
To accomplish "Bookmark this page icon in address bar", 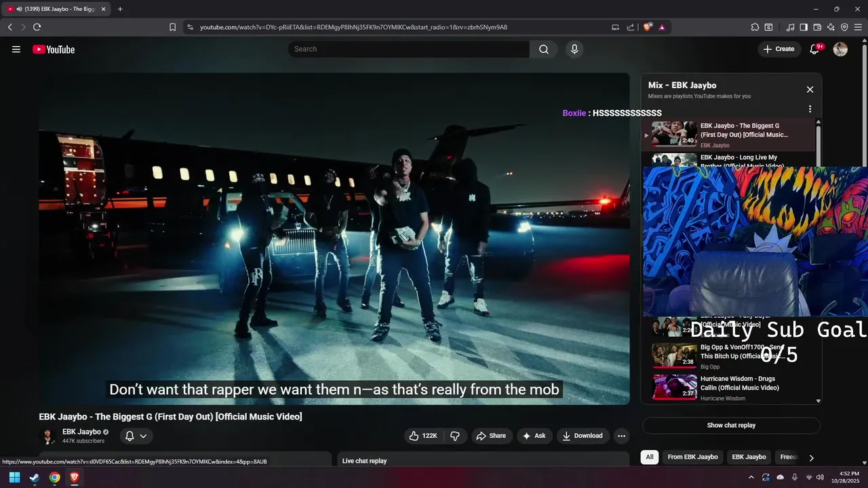I will pyautogui.click(x=172, y=27).
